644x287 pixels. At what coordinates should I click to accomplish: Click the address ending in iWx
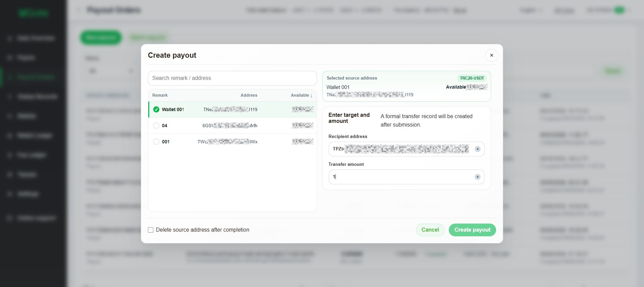(227, 142)
